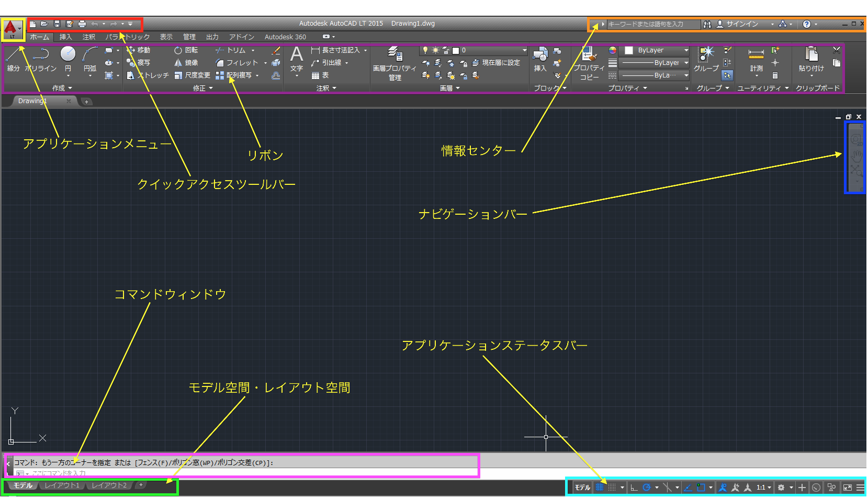Toggle isolate objects icon in status bar
868x498 pixels.
pyautogui.click(x=831, y=488)
